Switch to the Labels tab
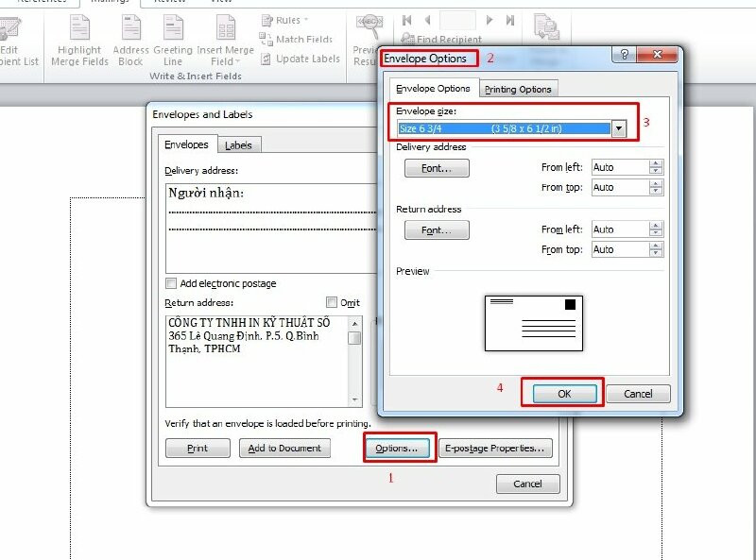 (238, 145)
